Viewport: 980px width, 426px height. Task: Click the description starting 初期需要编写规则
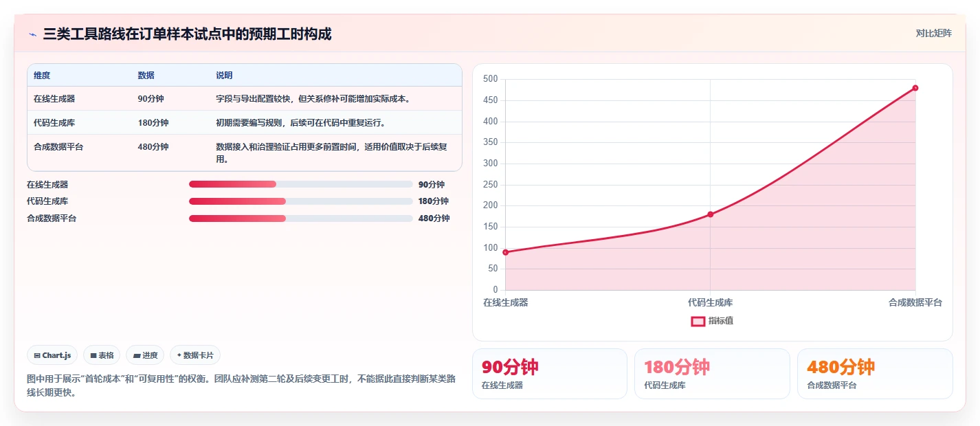click(300, 123)
